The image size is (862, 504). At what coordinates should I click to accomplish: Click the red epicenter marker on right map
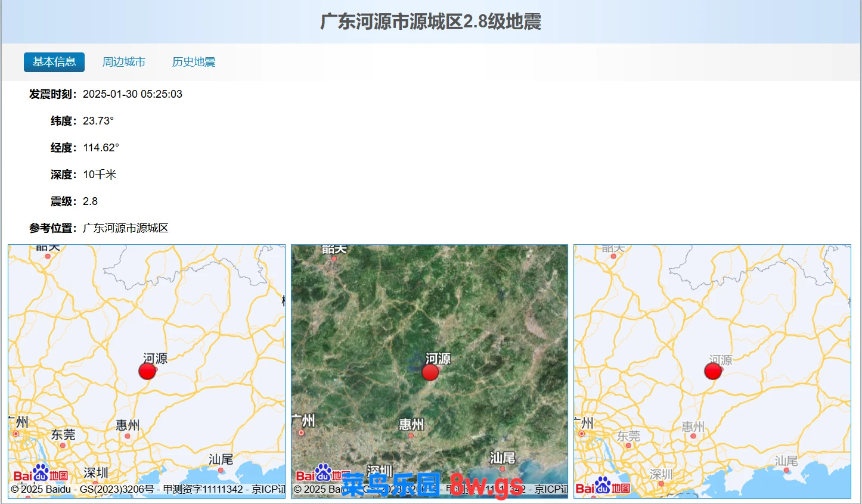(713, 371)
